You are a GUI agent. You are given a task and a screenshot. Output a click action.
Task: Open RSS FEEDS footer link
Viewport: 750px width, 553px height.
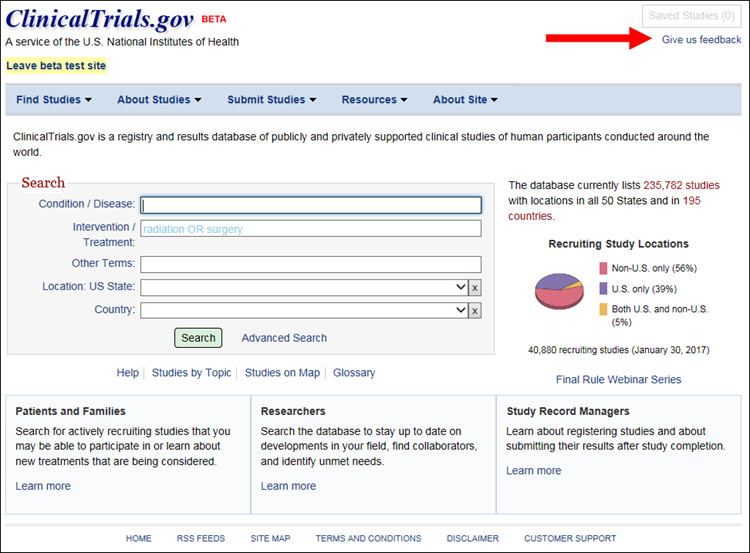tap(201, 539)
